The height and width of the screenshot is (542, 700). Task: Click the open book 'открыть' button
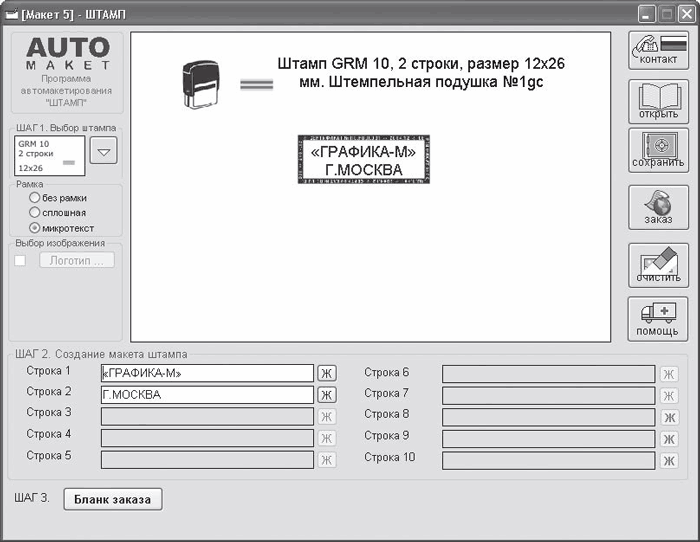pyautogui.click(x=658, y=101)
